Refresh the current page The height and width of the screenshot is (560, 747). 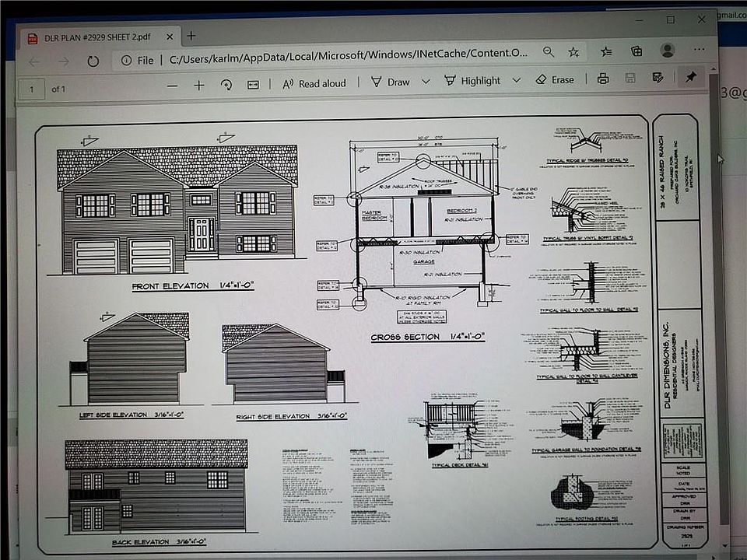click(93, 61)
